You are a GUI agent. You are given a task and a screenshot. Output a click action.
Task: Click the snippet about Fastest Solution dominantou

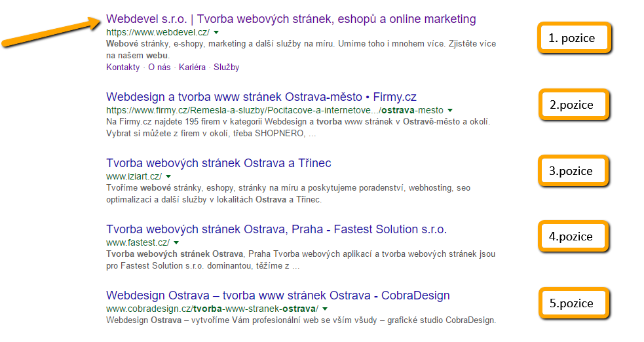(x=301, y=259)
